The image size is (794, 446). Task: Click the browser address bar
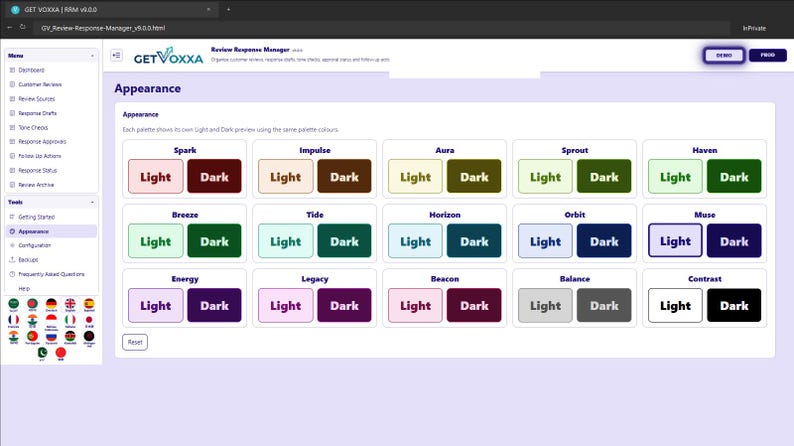382,28
